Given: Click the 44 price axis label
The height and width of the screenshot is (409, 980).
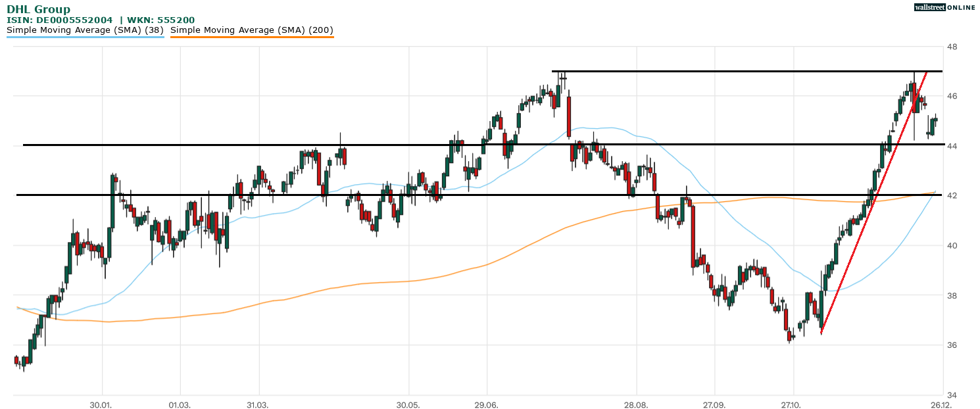Looking at the screenshot, I should [952, 146].
